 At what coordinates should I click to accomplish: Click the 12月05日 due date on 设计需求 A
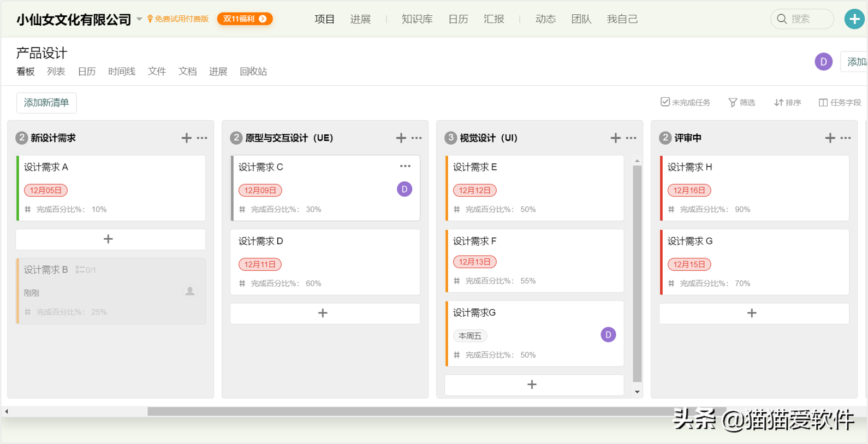[46, 190]
